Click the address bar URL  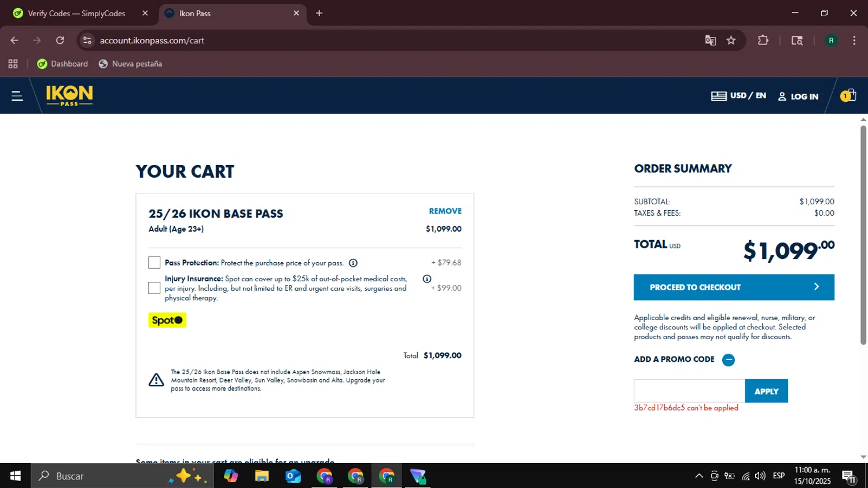152,41
